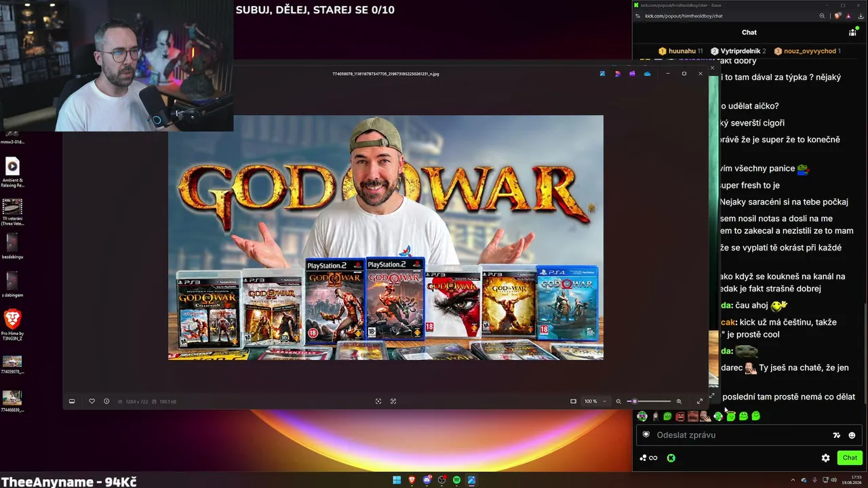Screen dimensions: 868x488
Task: Click the file size 190.1 kB
Action: point(167,402)
